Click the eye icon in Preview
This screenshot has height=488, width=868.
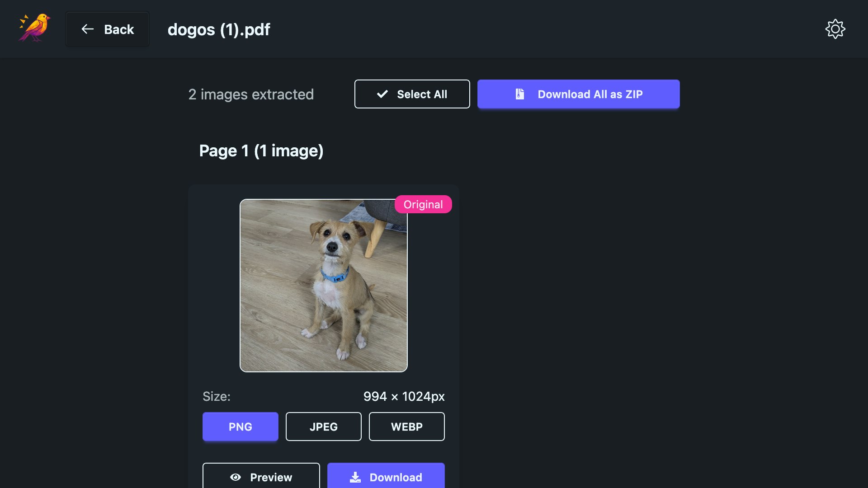236,477
